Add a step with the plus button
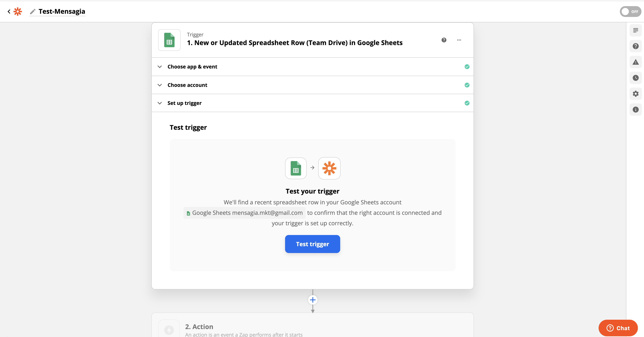Image resolution: width=644 pixels, height=337 pixels. (x=312, y=300)
